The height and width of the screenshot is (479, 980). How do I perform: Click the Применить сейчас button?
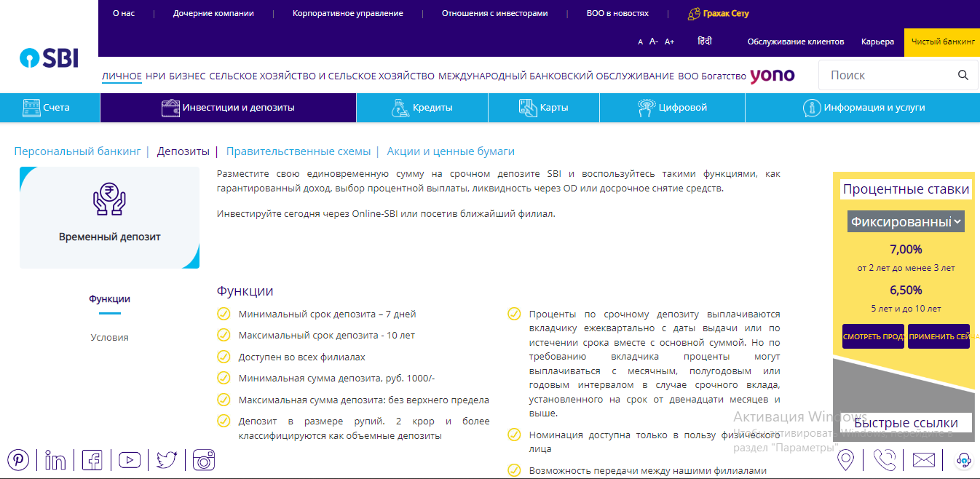click(x=938, y=336)
